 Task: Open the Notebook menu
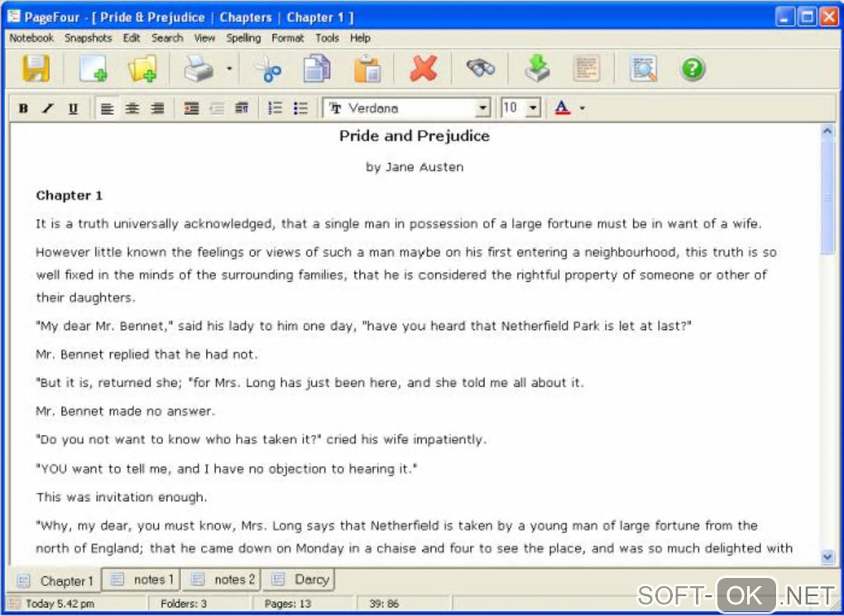[31, 38]
